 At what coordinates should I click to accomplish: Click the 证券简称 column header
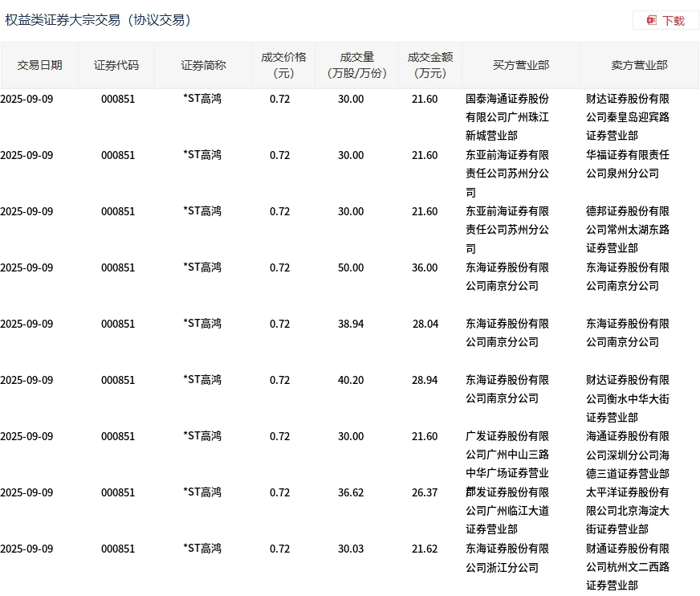[203, 65]
